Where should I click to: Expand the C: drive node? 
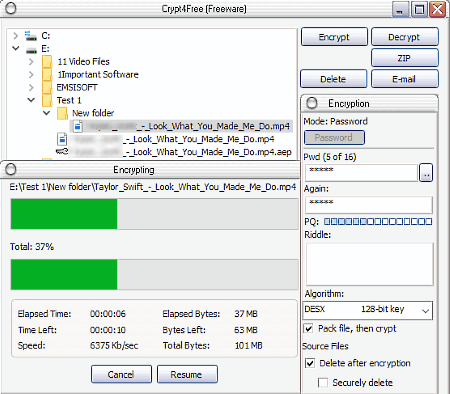pos(15,35)
